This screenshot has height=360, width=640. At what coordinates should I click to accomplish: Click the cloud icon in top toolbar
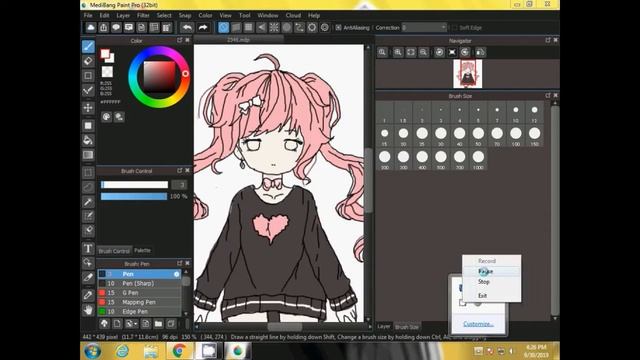(91, 28)
